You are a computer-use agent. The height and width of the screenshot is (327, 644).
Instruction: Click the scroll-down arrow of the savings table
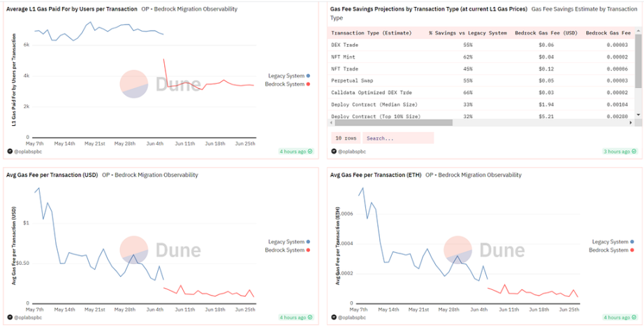point(638,114)
